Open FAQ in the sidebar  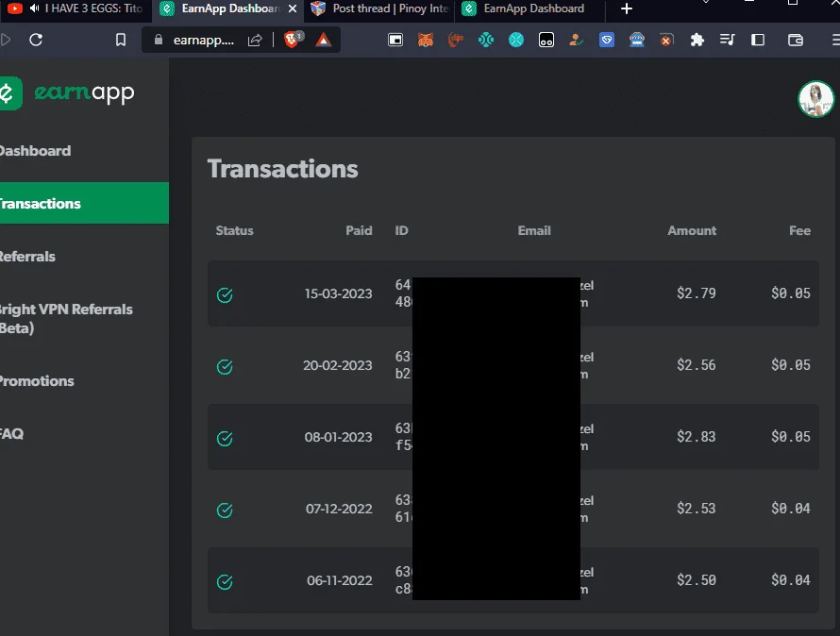tap(11, 434)
